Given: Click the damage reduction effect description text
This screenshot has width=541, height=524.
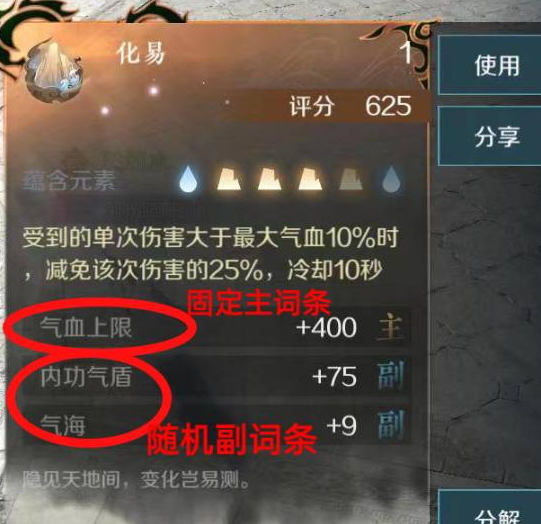Looking at the screenshot, I should (x=210, y=254).
